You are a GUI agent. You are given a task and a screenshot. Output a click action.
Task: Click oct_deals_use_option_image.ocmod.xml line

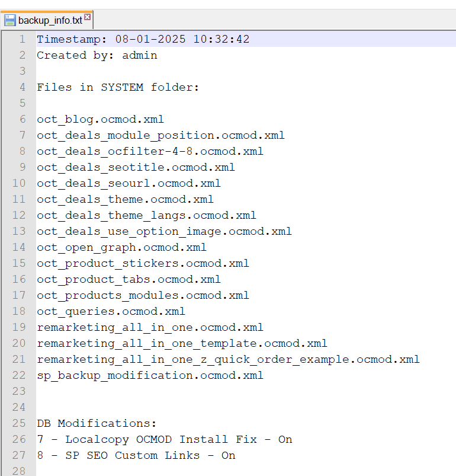(164, 232)
